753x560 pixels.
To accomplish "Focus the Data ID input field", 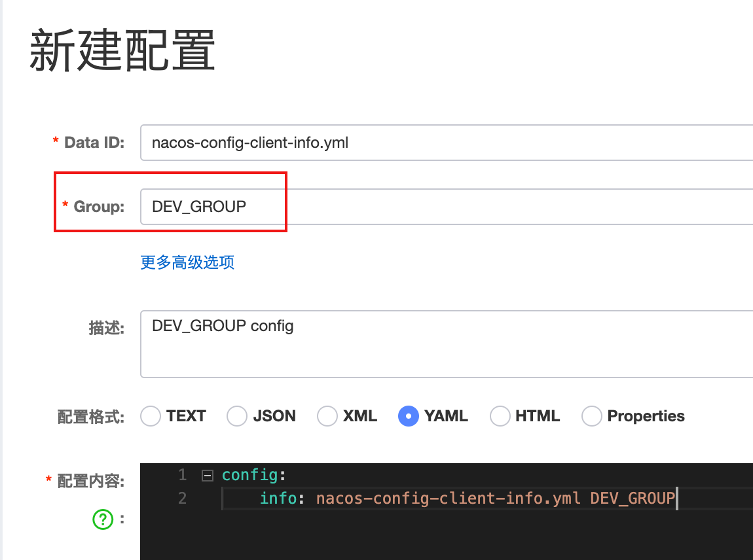I will [447, 143].
